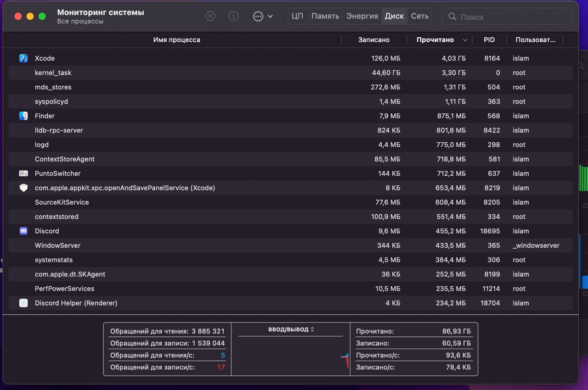Click the Обращений для записи/с value 17

[221, 367]
